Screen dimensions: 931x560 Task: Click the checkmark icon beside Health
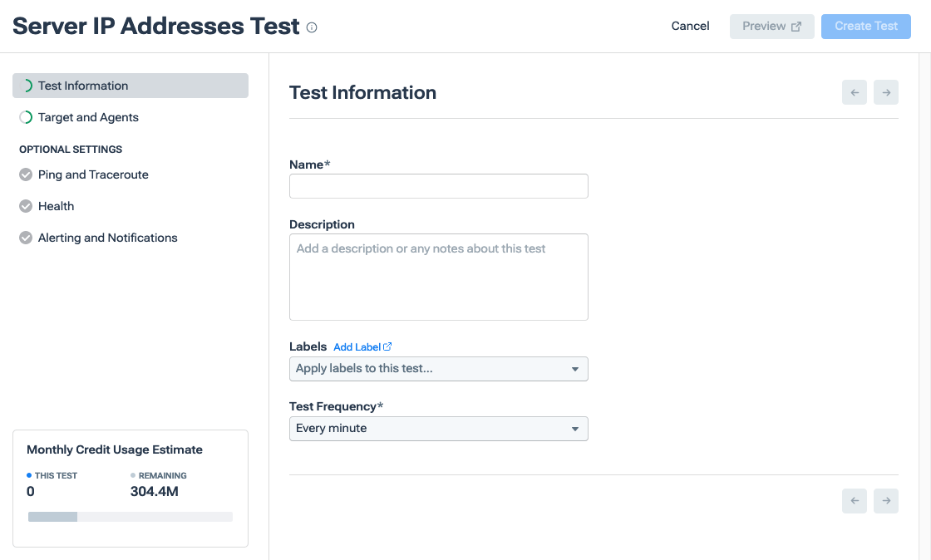pyautogui.click(x=26, y=206)
